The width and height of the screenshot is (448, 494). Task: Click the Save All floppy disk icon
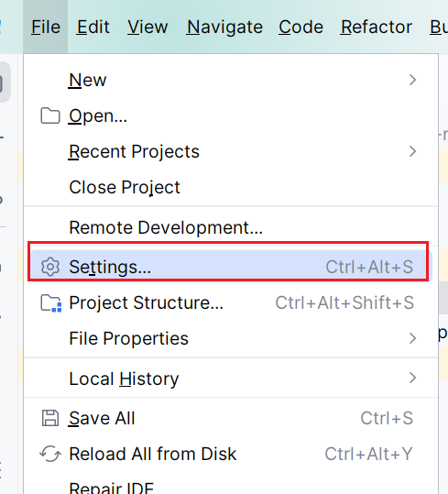pos(50,418)
